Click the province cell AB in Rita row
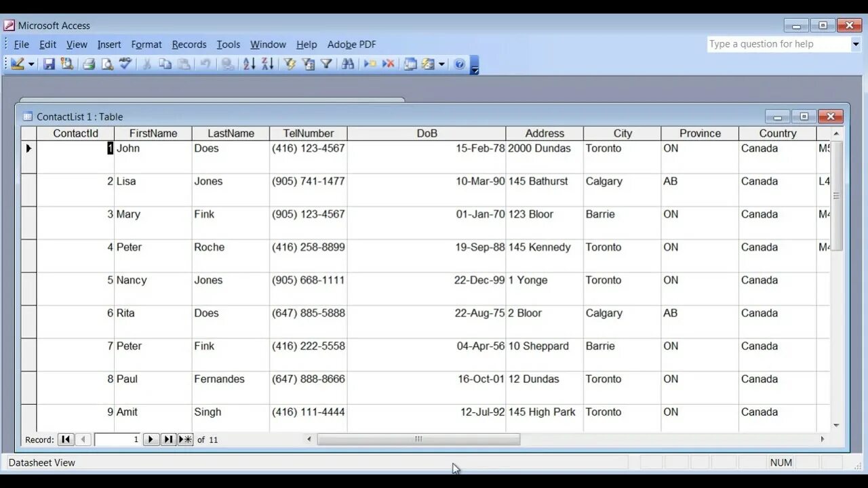The image size is (868, 488). (700, 321)
